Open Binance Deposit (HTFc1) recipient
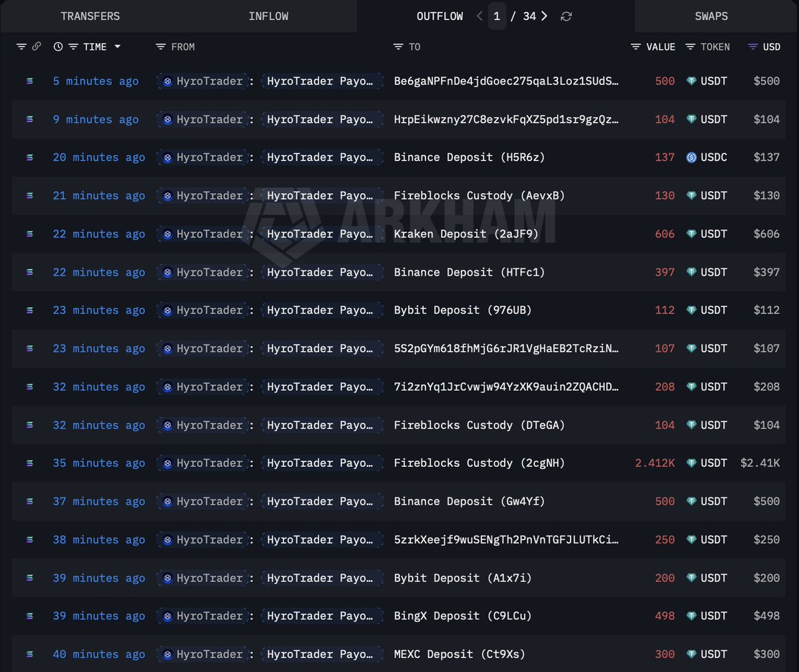799x672 pixels. point(469,272)
